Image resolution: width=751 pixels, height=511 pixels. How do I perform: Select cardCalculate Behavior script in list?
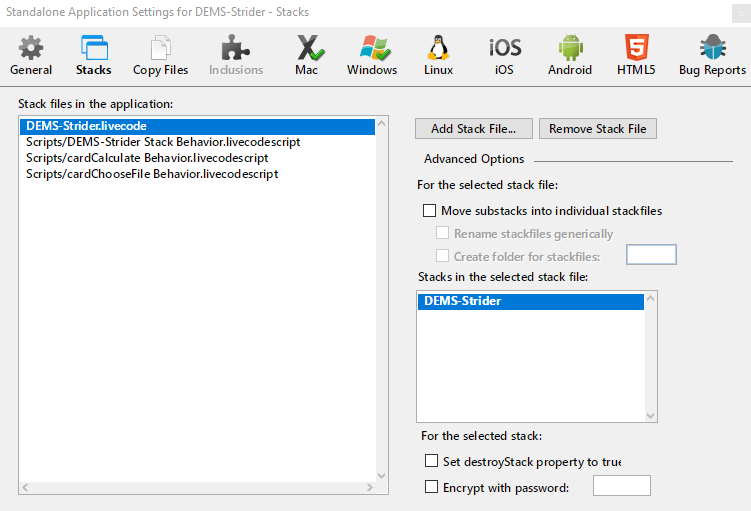[147, 158]
